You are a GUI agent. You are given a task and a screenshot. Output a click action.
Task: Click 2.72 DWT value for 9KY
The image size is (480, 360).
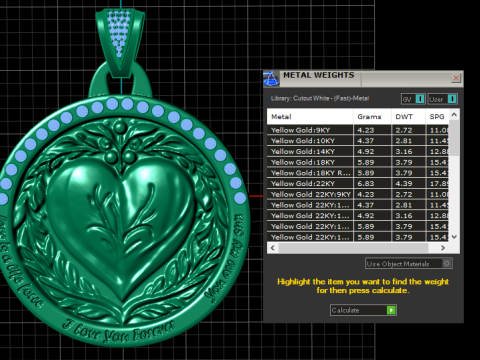pos(404,130)
